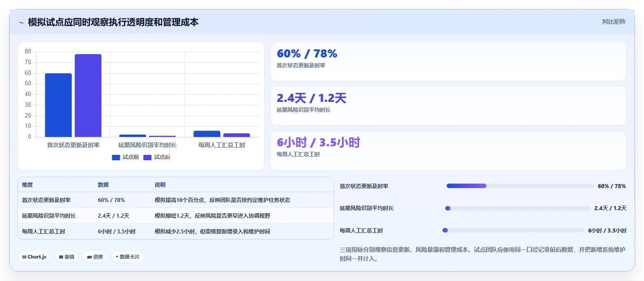644x281 pixels.
Task: Click the 每周人工汇总工时 progress bar
Action: (513, 230)
